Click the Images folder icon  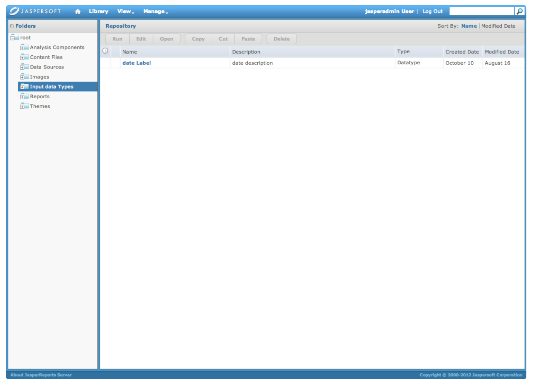[26, 77]
